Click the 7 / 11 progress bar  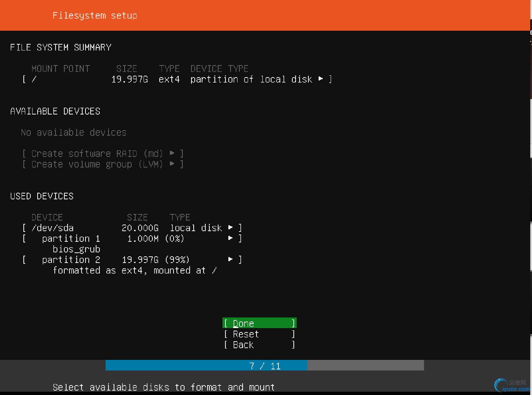(265, 365)
